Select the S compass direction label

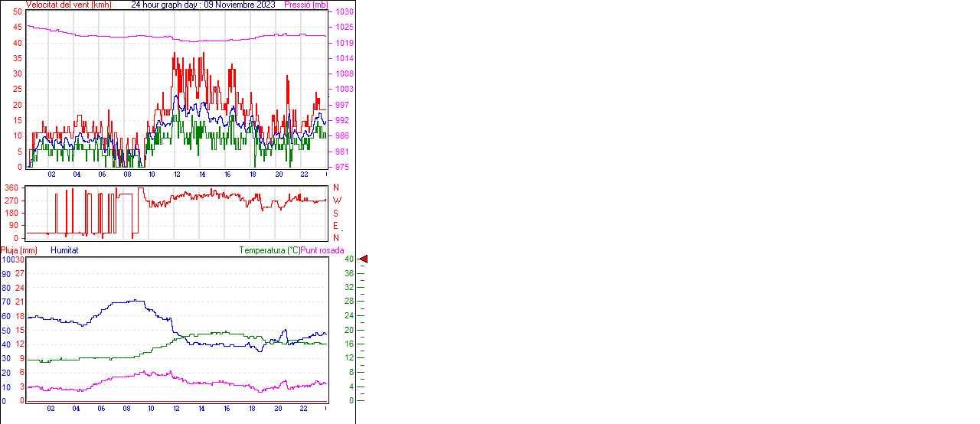(x=336, y=213)
